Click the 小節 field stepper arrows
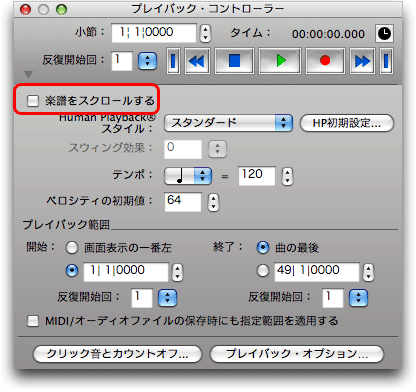Image resolution: width=416 pixels, height=392 pixels. coord(205,33)
